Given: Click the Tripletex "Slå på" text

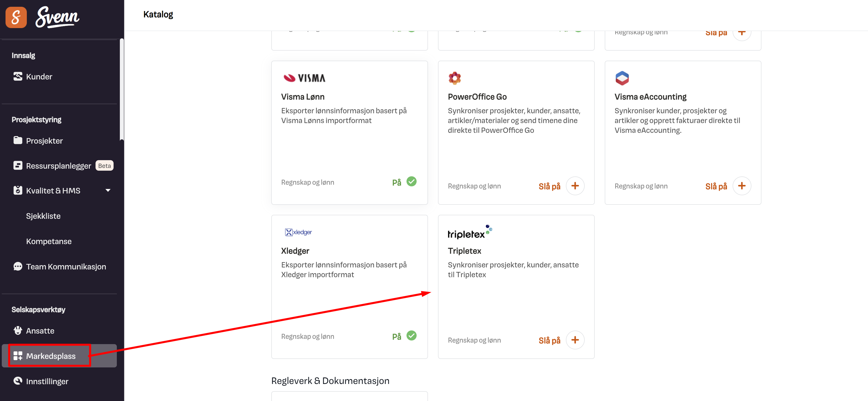Looking at the screenshot, I should pos(549,340).
